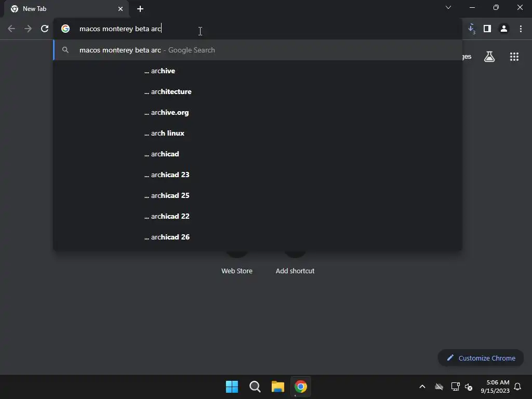Open the downloads indicator icon
This screenshot has height=399, width=532.
click(472, 29)
